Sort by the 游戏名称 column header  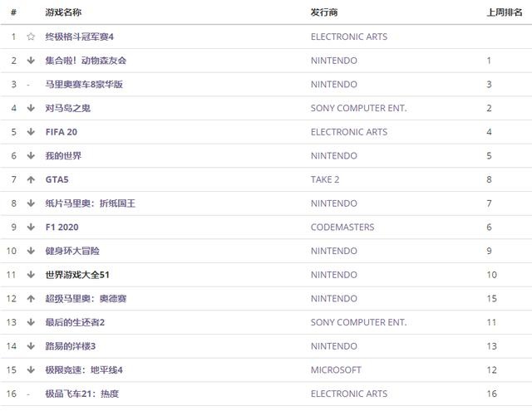coord(63,12)
